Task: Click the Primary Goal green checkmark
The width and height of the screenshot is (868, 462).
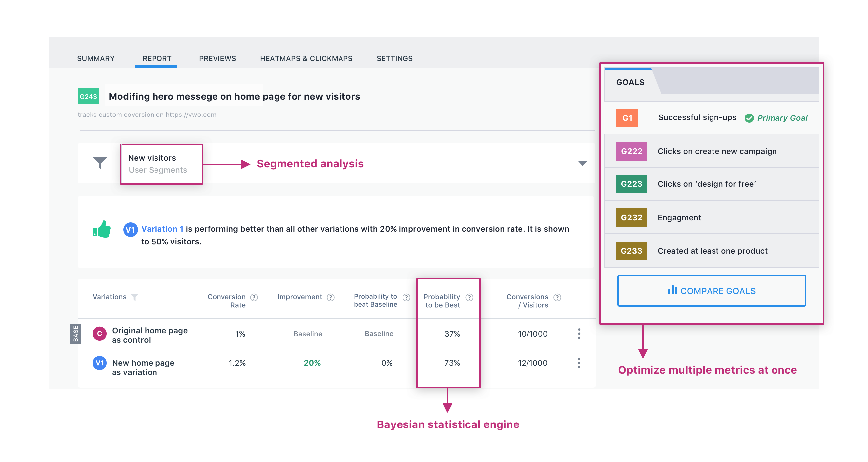Action: point(749,118)
